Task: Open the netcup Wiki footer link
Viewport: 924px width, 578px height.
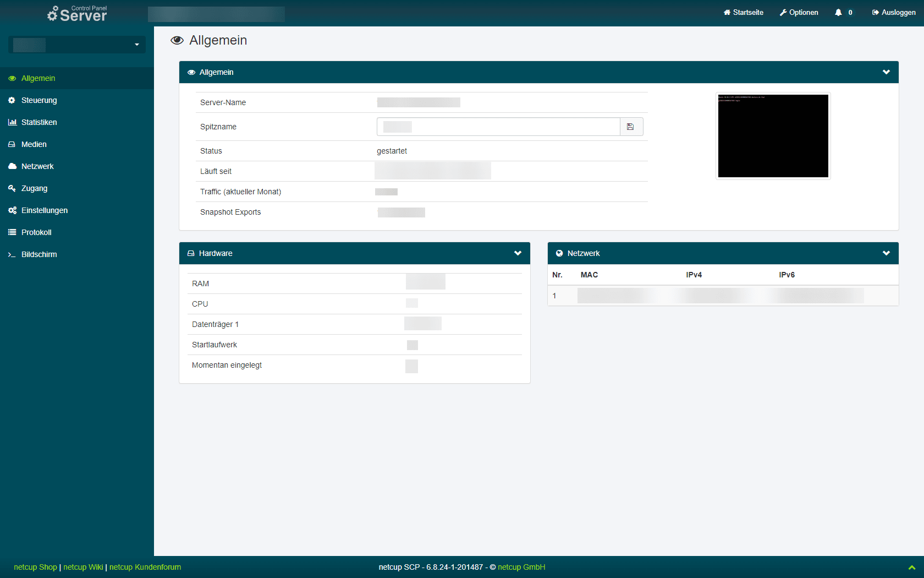Action: 83,567
